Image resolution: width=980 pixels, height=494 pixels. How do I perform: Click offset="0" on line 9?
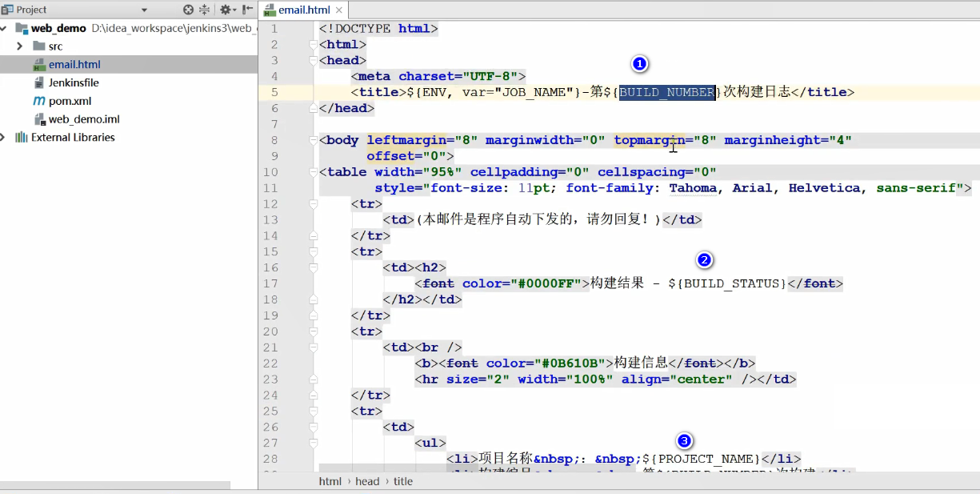[x=406, y=156]
